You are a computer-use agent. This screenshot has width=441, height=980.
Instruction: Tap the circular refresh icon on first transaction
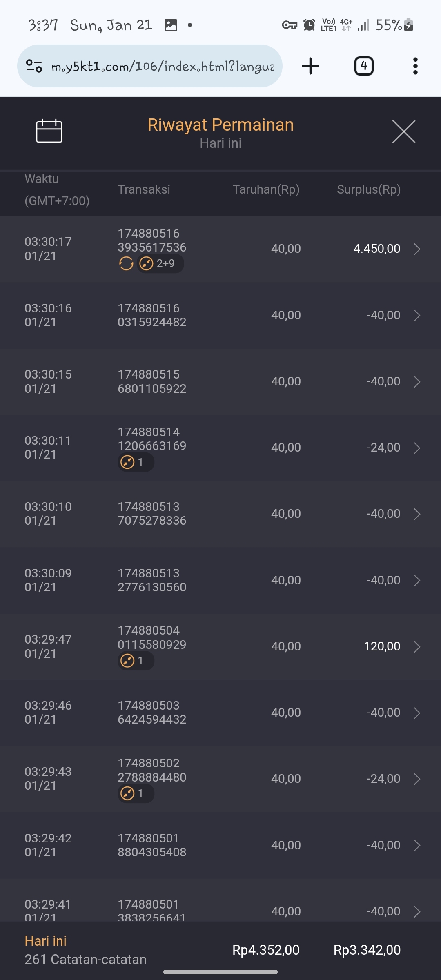(x=126, y=263)
